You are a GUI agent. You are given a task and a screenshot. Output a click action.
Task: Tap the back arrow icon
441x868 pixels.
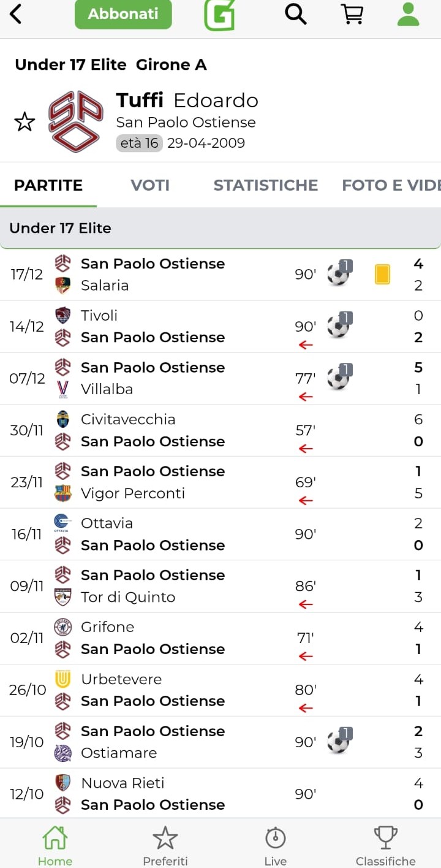(17, 14)
